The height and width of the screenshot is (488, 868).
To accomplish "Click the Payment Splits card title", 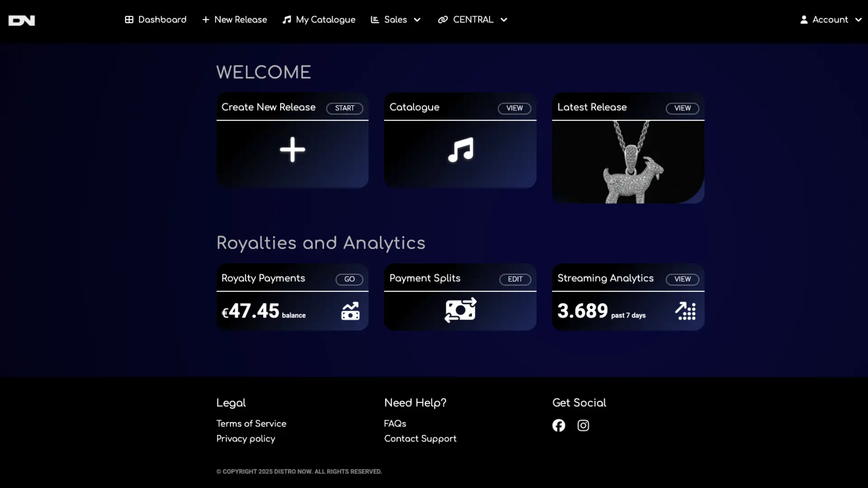I will click(425, 279).
